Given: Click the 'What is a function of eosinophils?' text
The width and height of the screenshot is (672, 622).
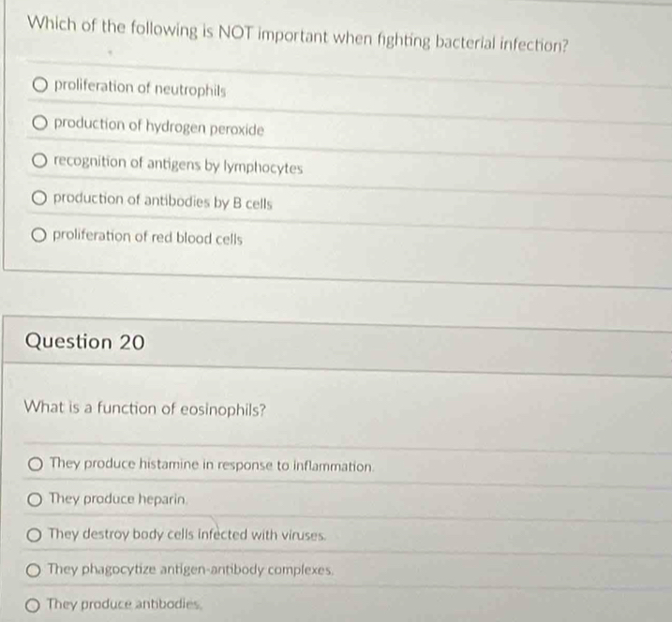Looking at the screenshot, I should click(145, 408).
